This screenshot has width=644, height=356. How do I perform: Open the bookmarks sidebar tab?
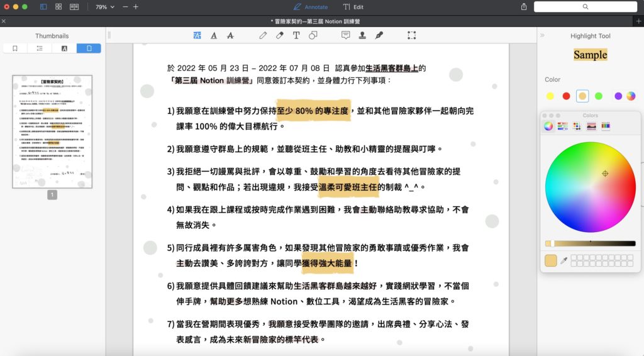click(15, 48)
